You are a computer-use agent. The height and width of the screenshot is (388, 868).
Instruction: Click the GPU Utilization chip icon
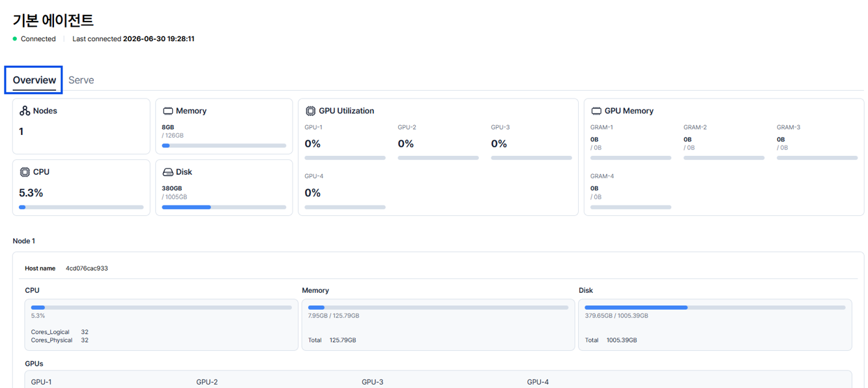(x=311, y=111)
